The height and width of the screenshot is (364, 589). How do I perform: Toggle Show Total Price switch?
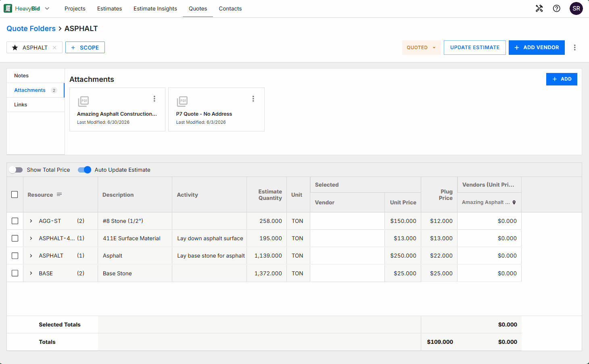click(x=16, y=170)
